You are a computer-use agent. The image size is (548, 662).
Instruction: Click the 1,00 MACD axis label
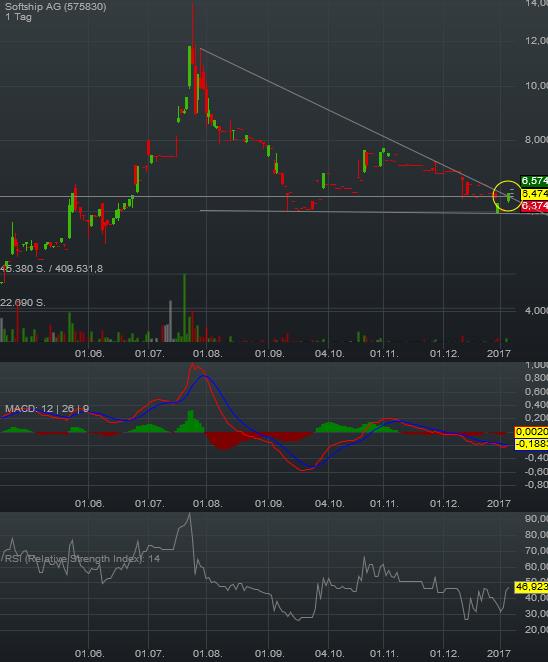(536, 364)
